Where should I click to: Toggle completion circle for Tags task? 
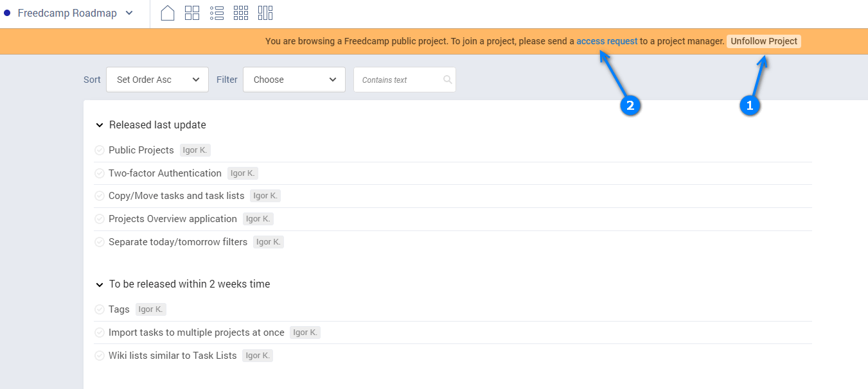[100, 309]
